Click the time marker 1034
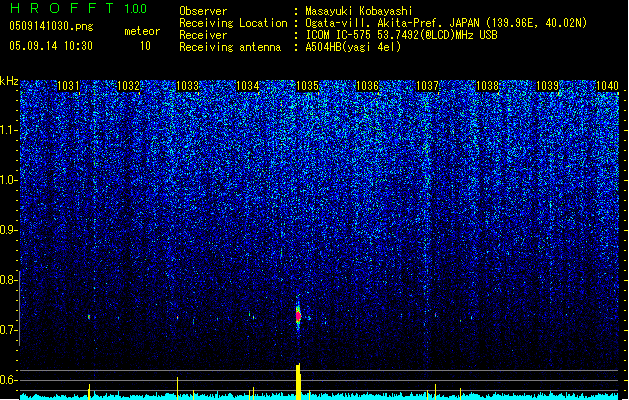Image resolution: width=629 pixels, height=400 pixels. pyautogui.click(x=248, y=86)
